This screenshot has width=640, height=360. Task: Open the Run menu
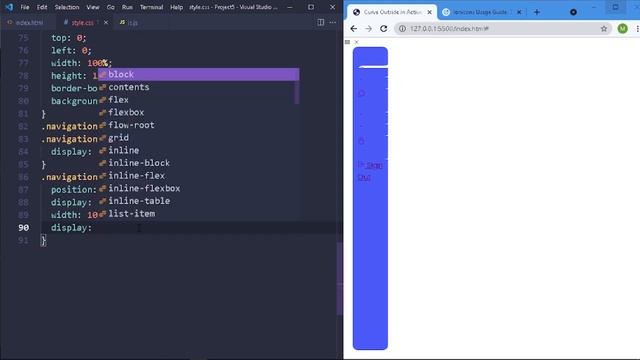coord(127,7)
